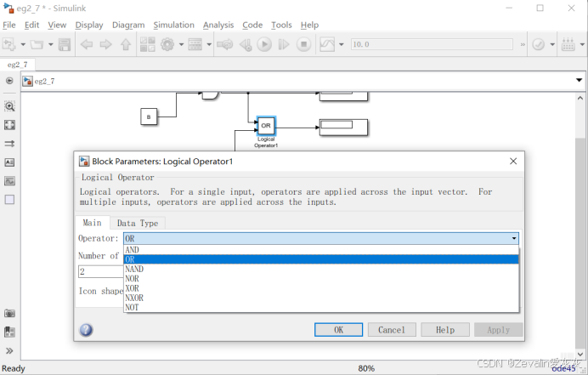Open the Code menu
588x375 pixels.
pos(252,26)
